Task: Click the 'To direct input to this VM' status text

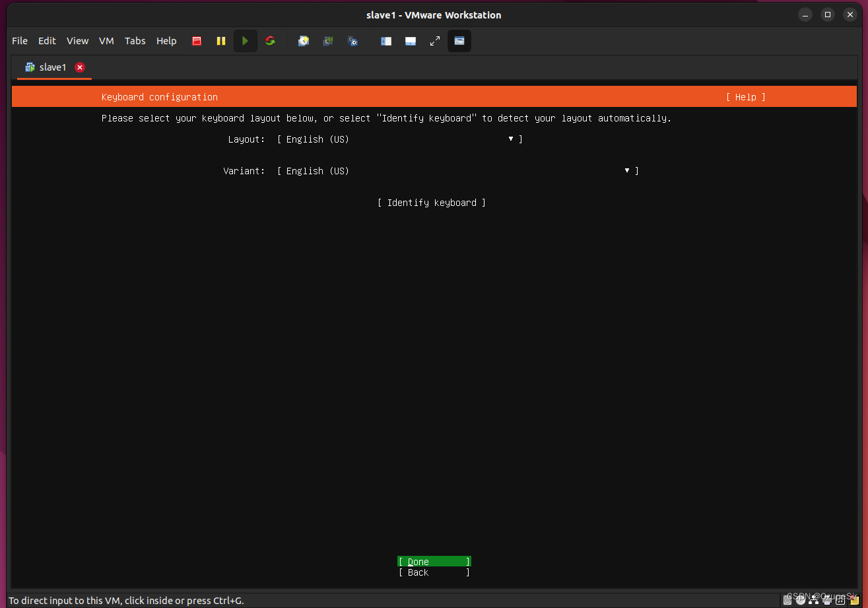Action: coord(126,601)
